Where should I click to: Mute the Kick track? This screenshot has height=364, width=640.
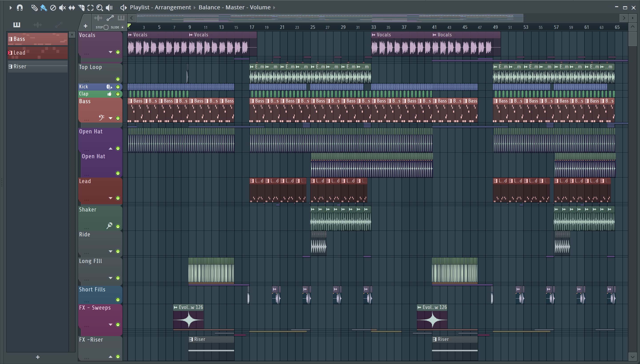point(118,87)
